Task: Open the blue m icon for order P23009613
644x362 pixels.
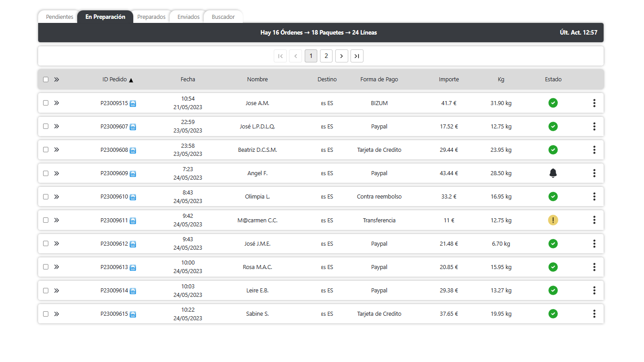Action: coord(133,268)
